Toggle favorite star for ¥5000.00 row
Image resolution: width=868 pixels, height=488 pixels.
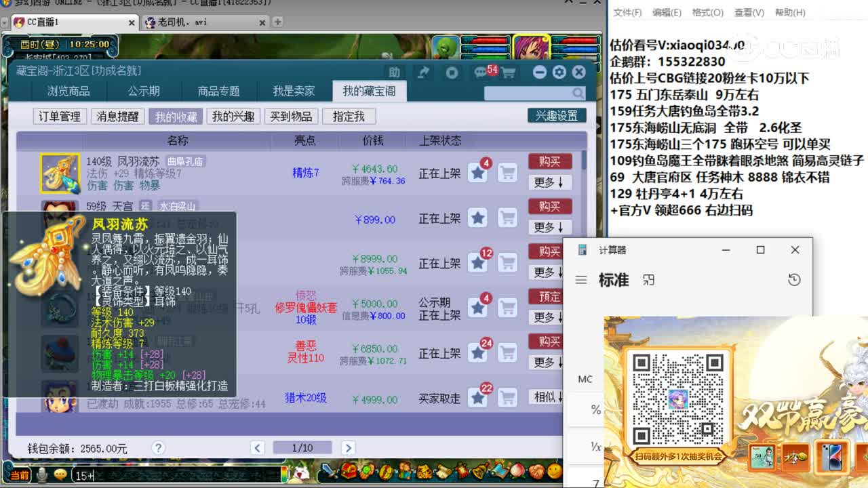(x=478, y=308)
